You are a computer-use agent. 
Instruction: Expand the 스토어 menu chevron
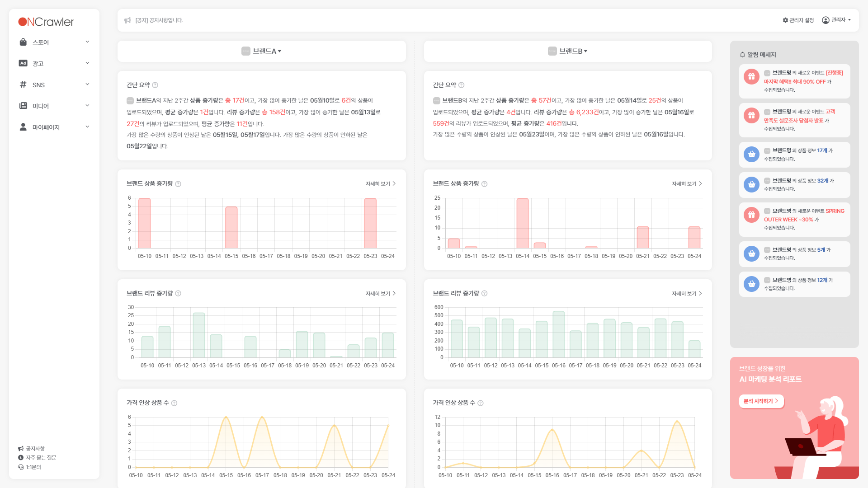(87, 42)
